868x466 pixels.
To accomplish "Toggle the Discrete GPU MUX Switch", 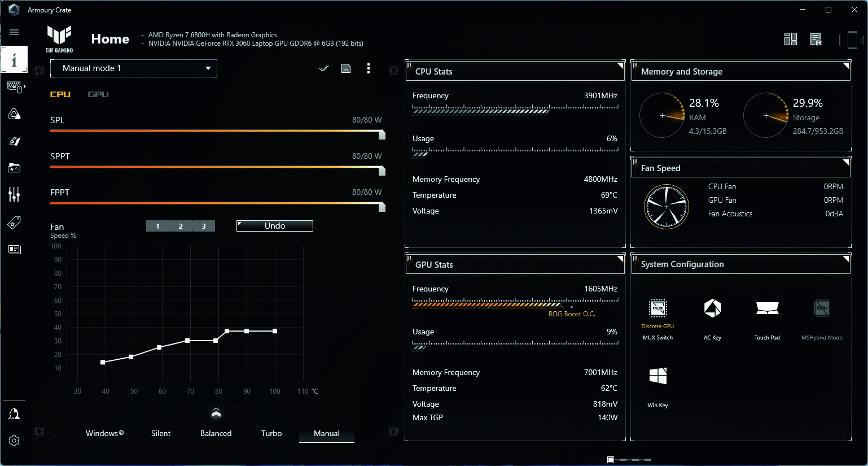I will click(x=657, y=308).
